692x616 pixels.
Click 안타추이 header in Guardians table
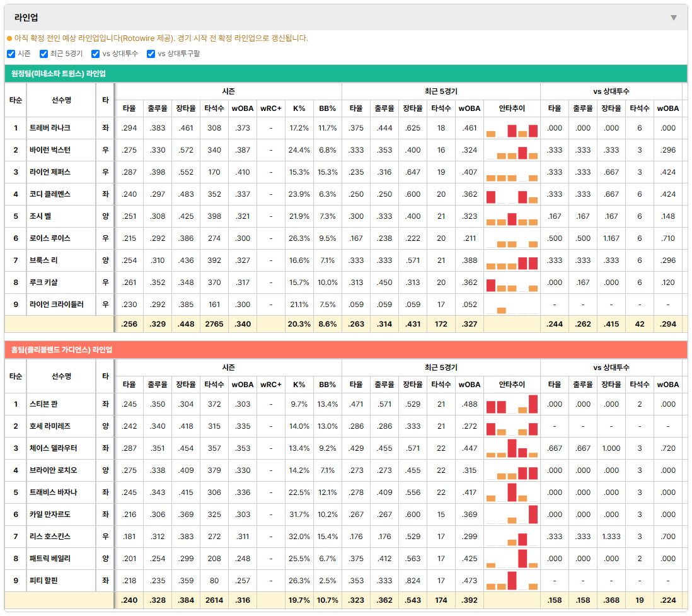click(512, 385)
